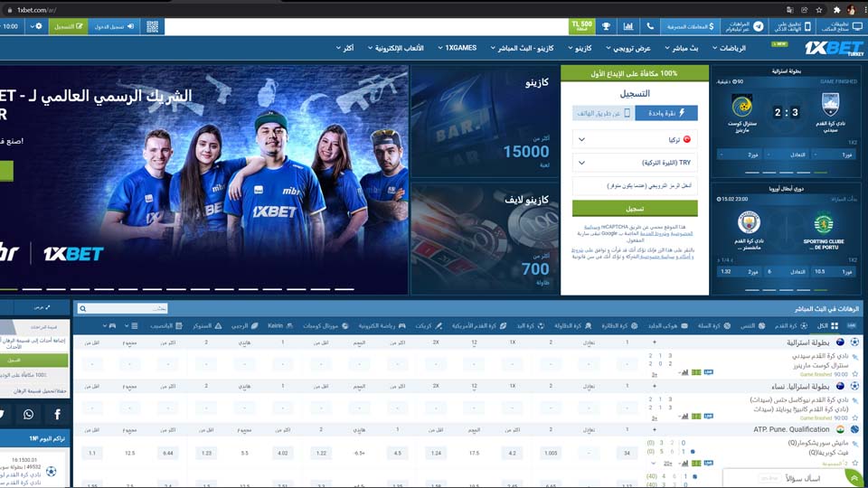This screenshot has height=488, width=868.
Task: Expand the الألعاب الإلكترونية menu
Action: 396,48
